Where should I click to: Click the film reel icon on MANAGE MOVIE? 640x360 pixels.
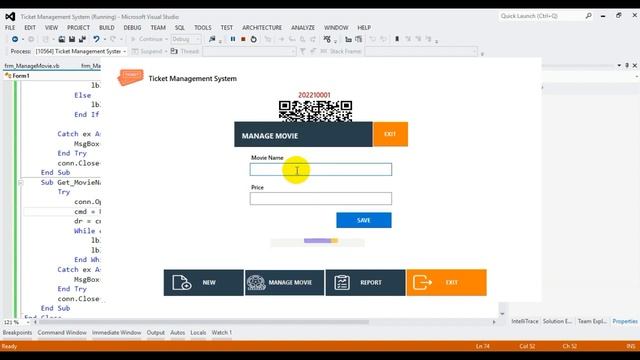pos(256,282)
